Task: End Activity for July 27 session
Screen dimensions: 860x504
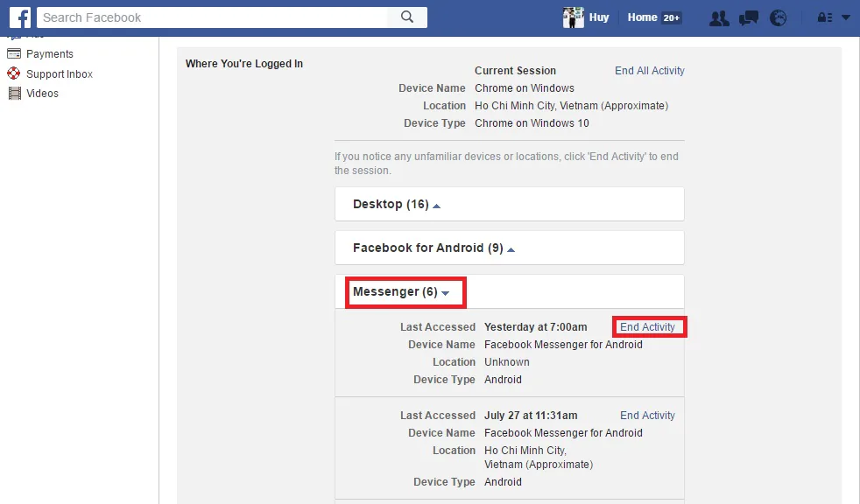Action: click(647, 416)
